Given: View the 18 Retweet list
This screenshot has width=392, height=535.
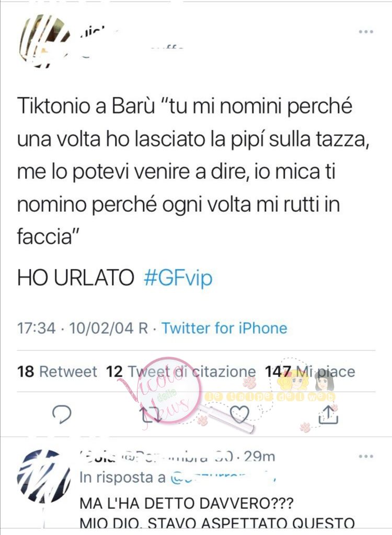Looking at the screenshot, I should click(57, 371).
